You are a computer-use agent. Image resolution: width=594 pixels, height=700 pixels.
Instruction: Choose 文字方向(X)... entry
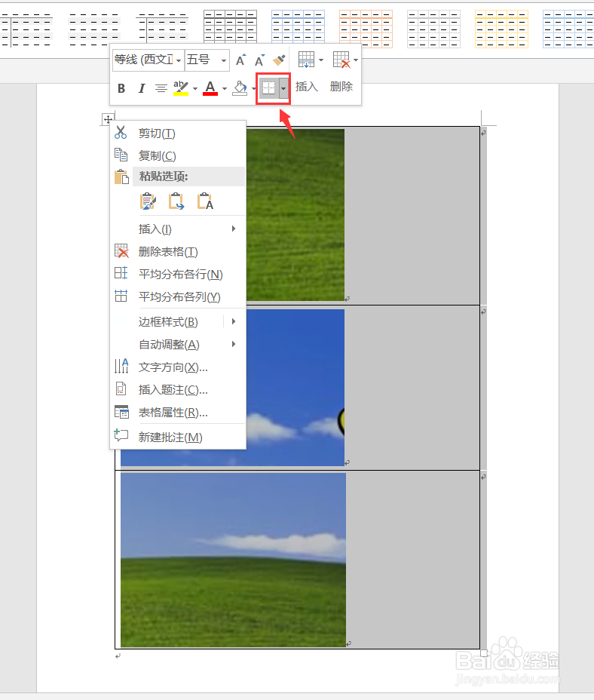tap(173, 367)
